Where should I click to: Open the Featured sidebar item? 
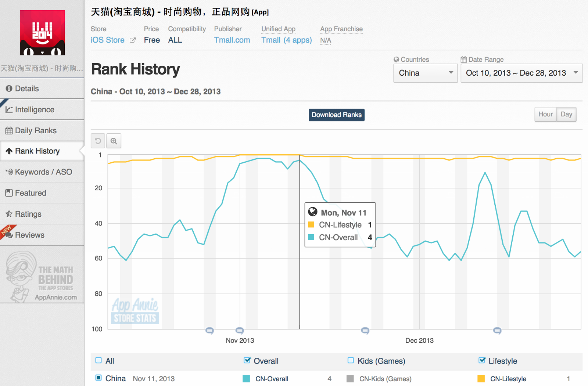42,193
